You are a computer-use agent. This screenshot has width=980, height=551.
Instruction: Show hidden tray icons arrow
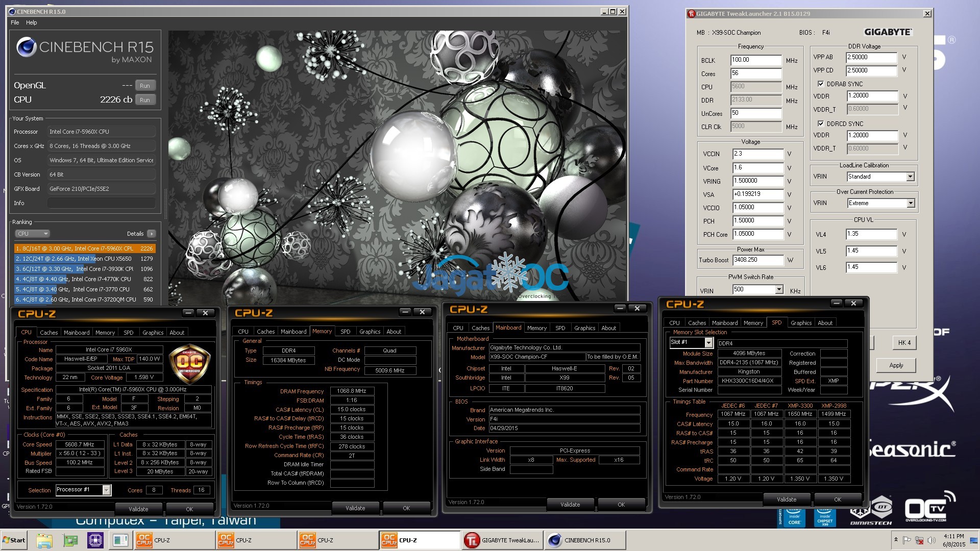896,540
